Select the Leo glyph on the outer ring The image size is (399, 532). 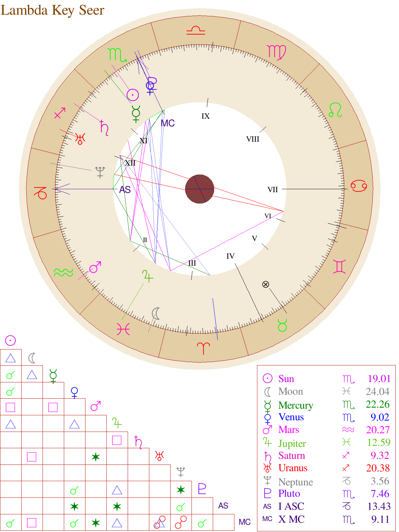coord(335,110)
